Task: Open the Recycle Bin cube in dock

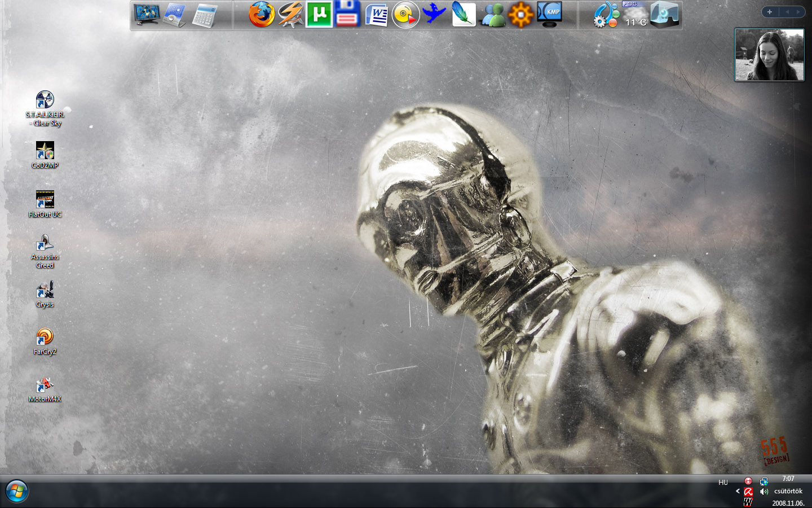Action: click(664, 15)
